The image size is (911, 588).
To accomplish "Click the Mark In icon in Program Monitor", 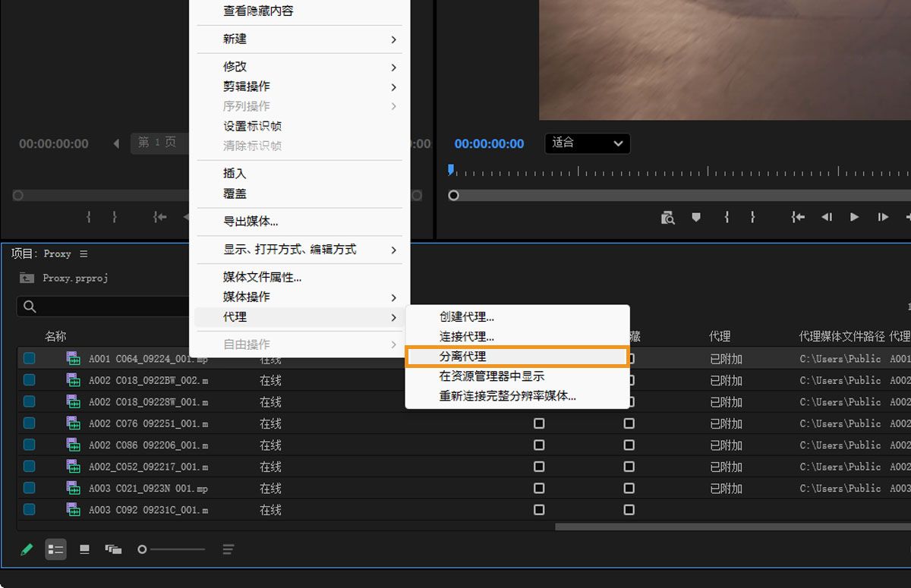I will point(726,218).
